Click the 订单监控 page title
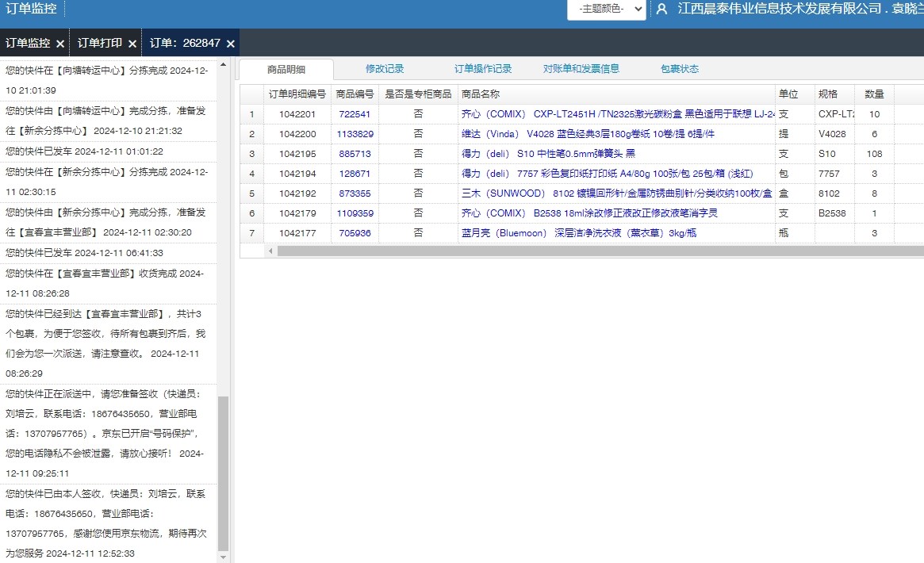The image size is (924, 563). [31, 9]
